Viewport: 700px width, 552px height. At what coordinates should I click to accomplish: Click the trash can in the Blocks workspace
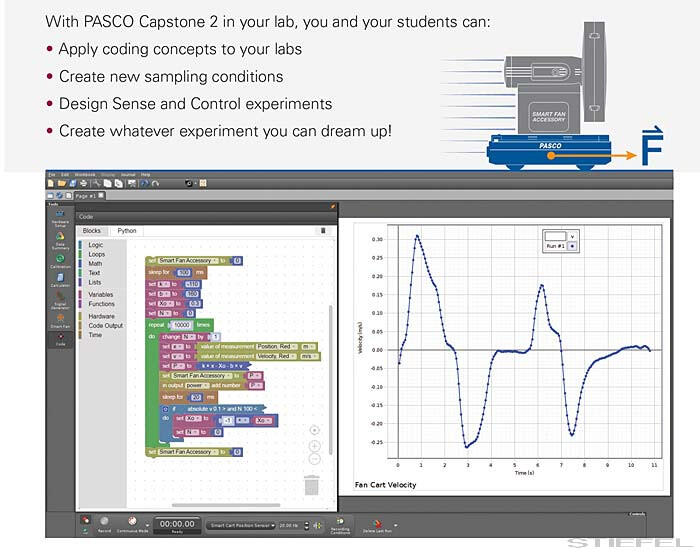[x=313, y=485]
